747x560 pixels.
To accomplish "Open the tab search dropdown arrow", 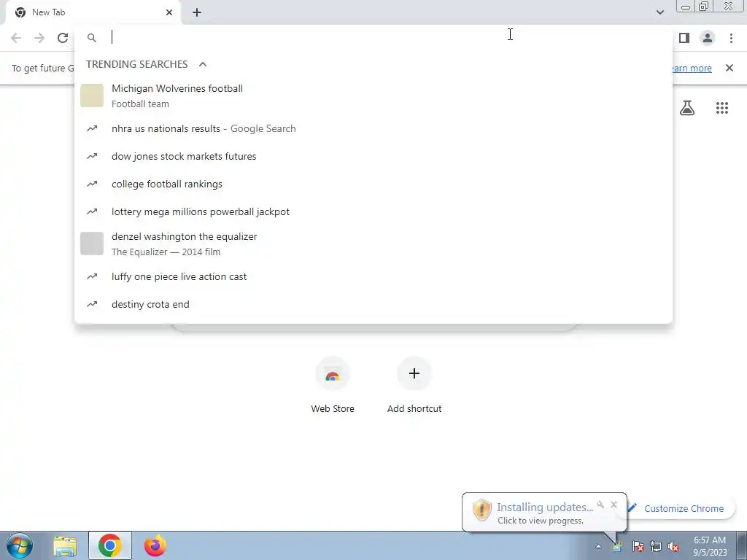I will [x=659, y=12].
